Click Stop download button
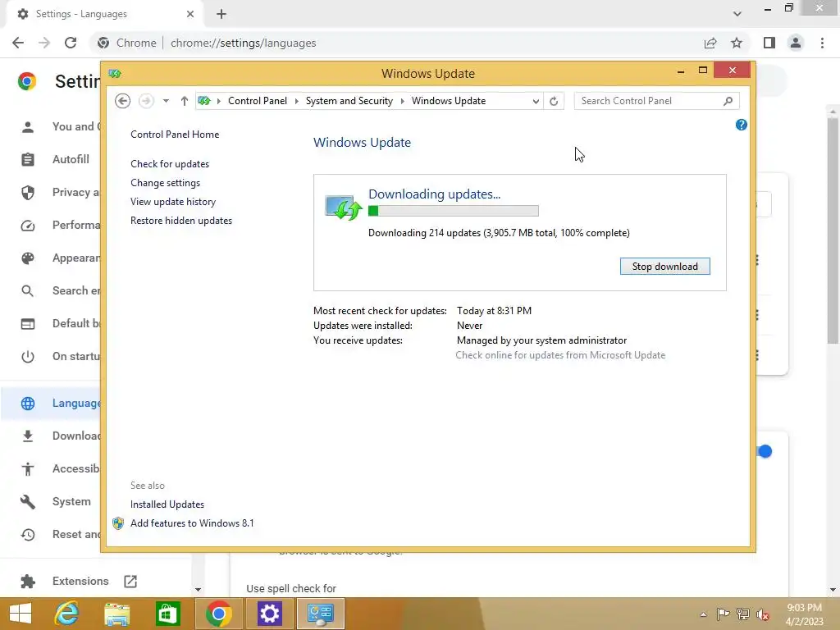 point(664,267)
